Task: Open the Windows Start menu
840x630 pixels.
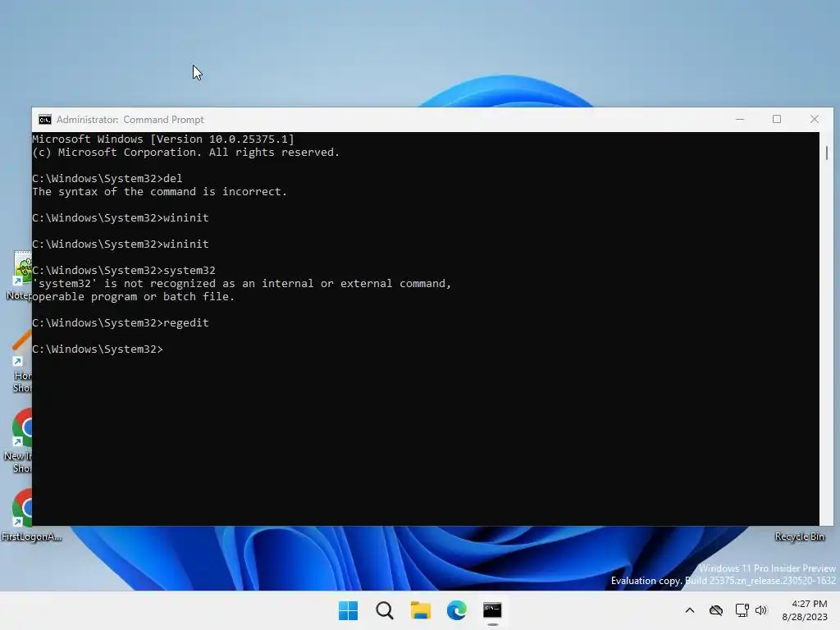Action: 348,610
